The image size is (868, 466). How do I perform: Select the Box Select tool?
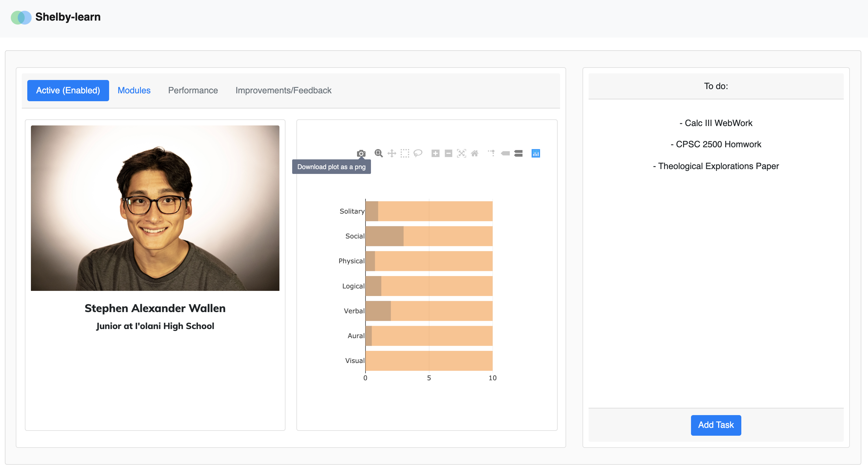[x=405, y=154]
